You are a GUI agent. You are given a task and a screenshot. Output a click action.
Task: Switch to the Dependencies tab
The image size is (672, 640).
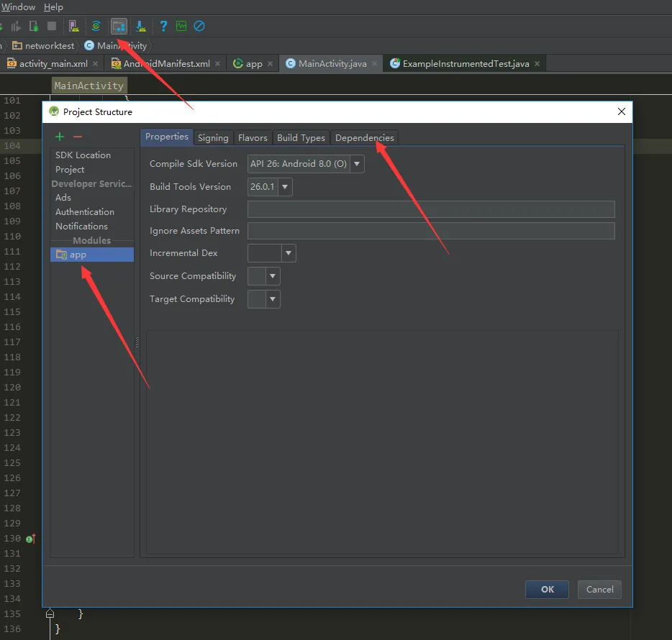(365, 138)
